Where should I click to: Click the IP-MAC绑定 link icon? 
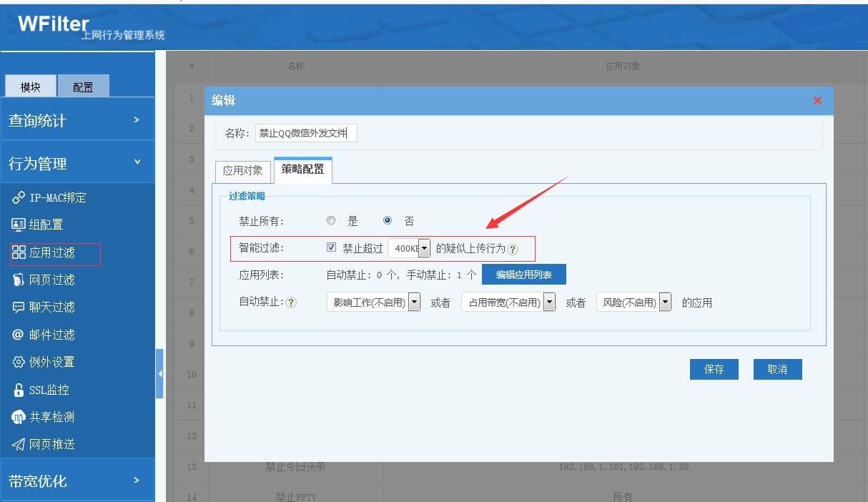click(x=19, y=197)
